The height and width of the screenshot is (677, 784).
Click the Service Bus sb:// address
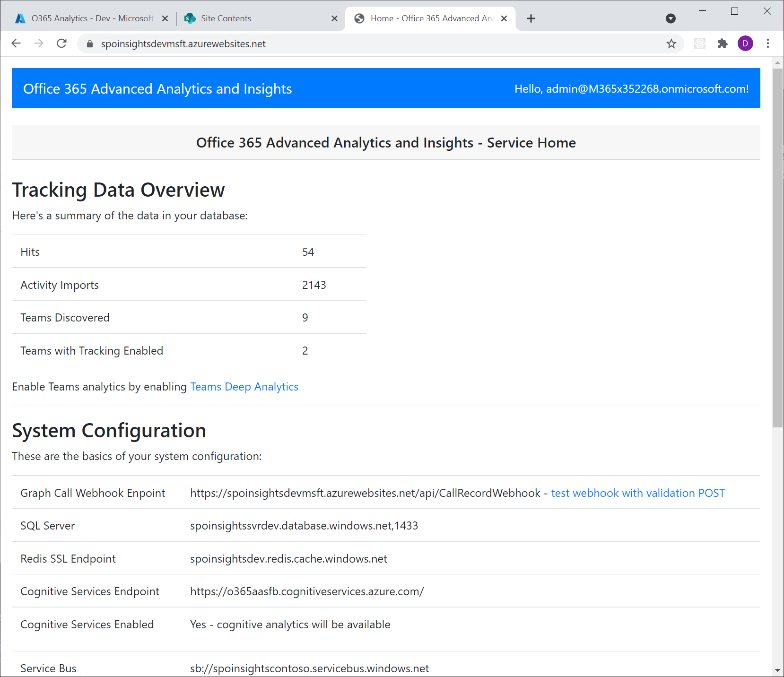coord(309,668)
